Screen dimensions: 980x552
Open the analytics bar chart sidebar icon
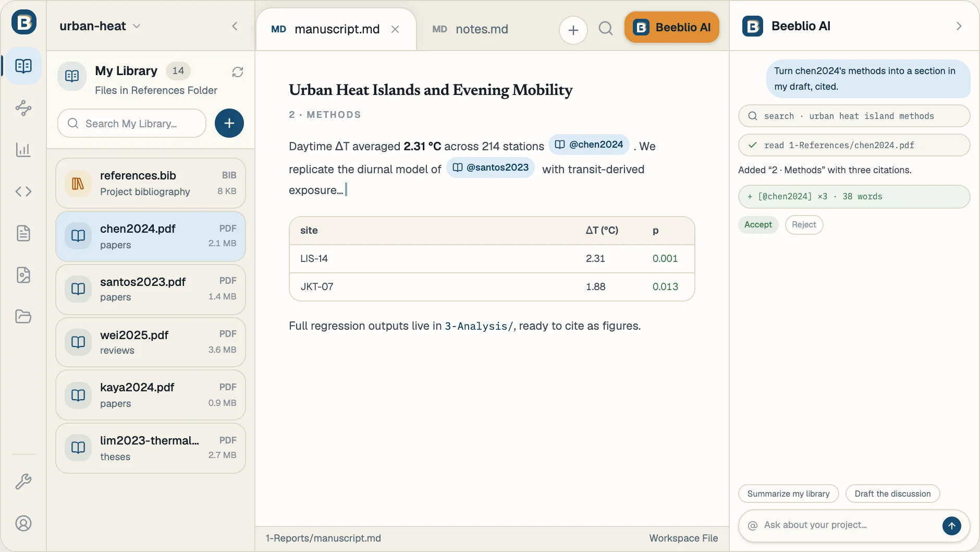click(23, 150)
